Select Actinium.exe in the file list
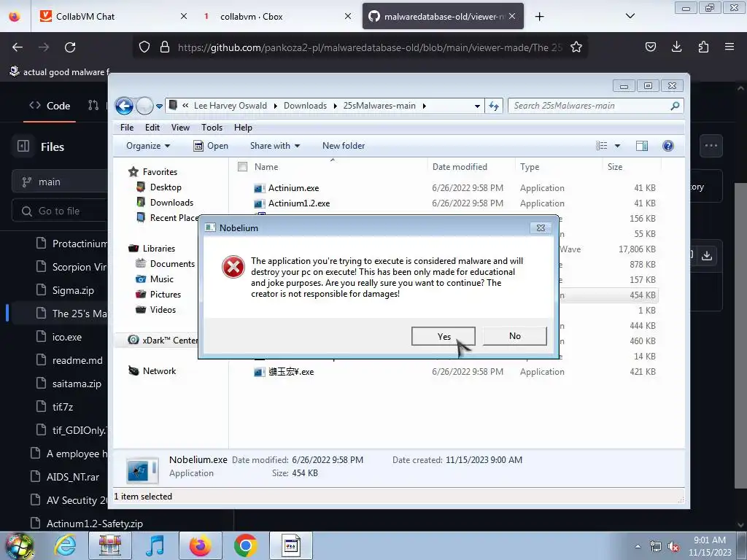Screen dimensions: 747x560 (x=293, y=188)
